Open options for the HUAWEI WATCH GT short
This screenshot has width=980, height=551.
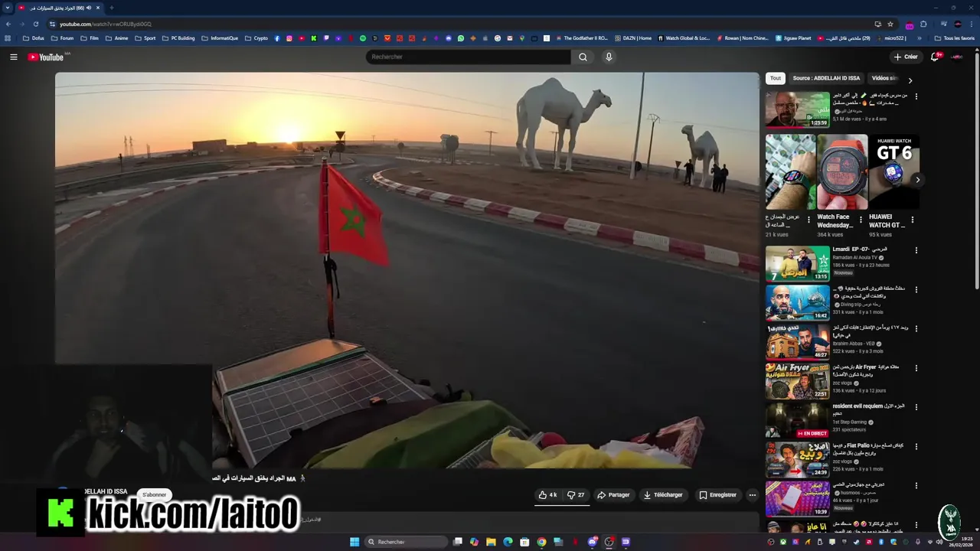pyautogui.click(x=912, y=220)
